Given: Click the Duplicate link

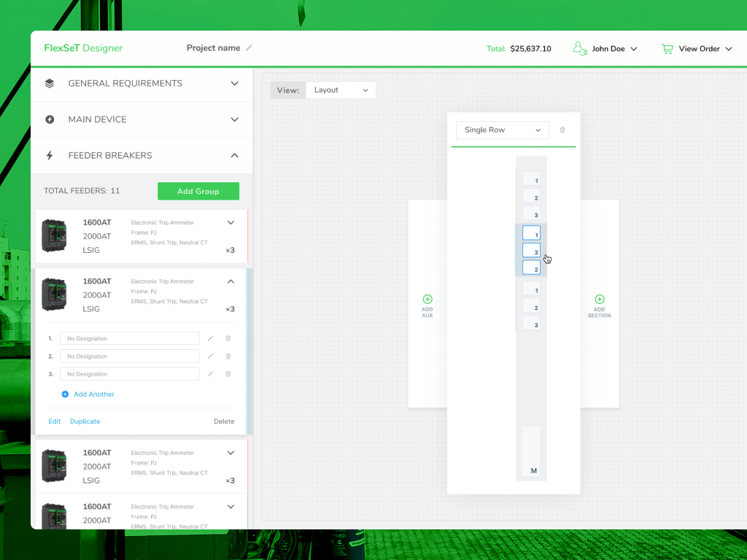Looking at the screenshot, I should (85, 421).
